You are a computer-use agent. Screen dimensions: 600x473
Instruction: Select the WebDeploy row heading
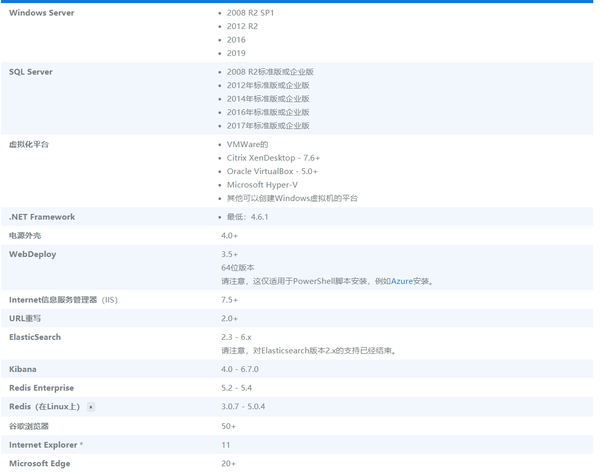[x=33, y=254]
